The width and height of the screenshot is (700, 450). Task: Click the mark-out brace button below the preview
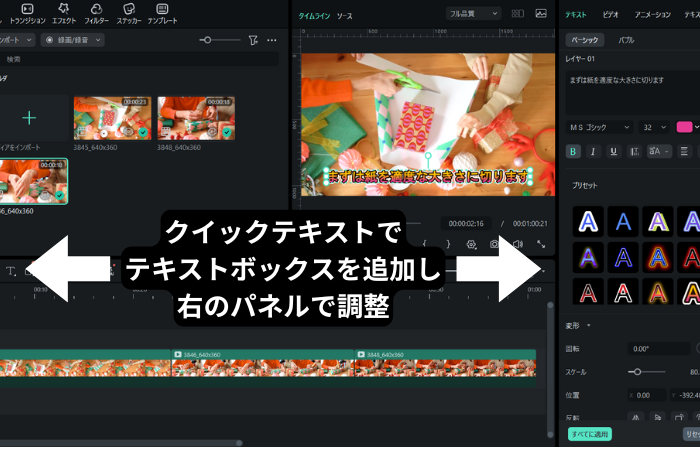point(448,244)
